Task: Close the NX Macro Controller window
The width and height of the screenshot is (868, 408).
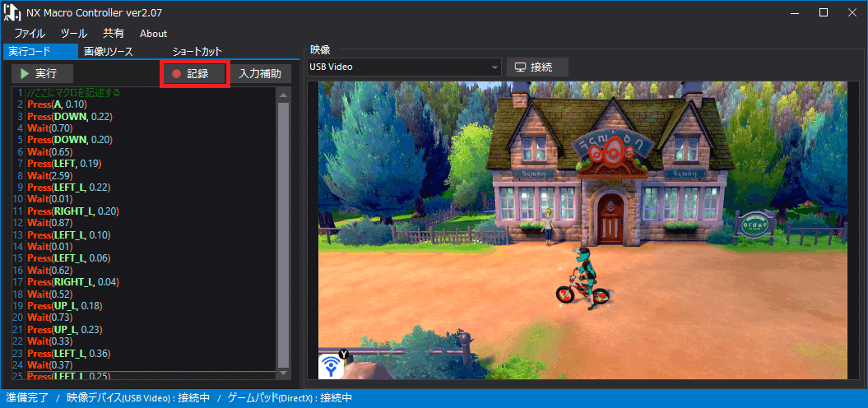Action: pyautogui.click(x=852, y=12)
